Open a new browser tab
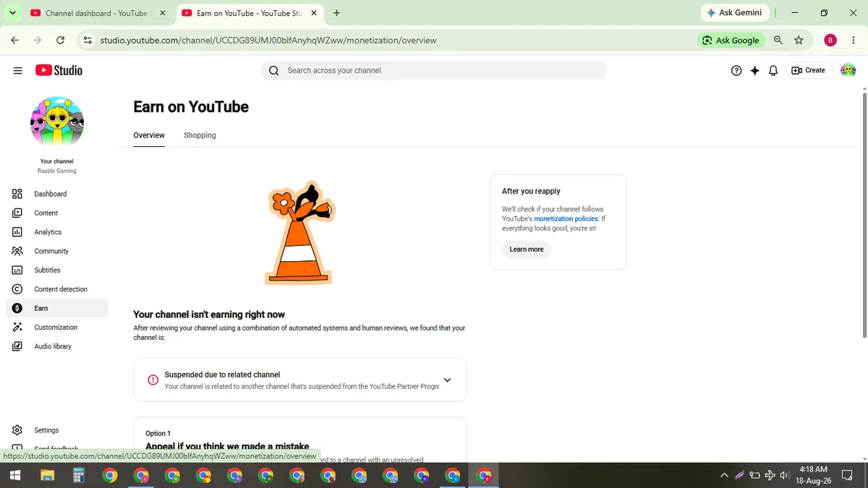The image size is (868, 488). (337, 13)
